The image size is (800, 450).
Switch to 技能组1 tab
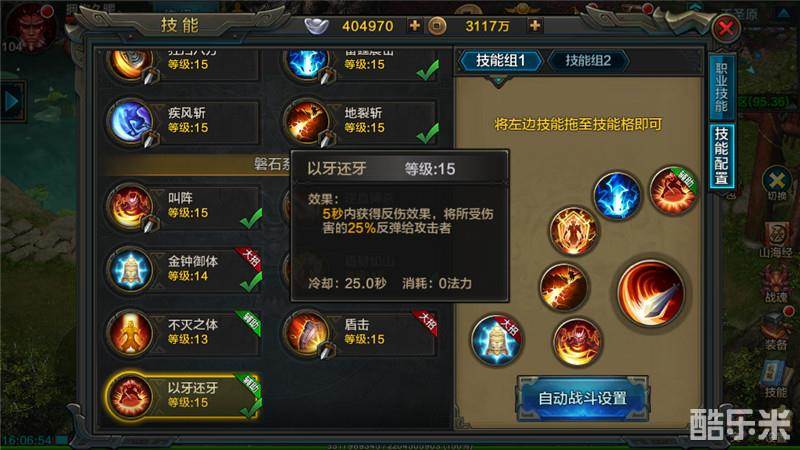[500, 61]
